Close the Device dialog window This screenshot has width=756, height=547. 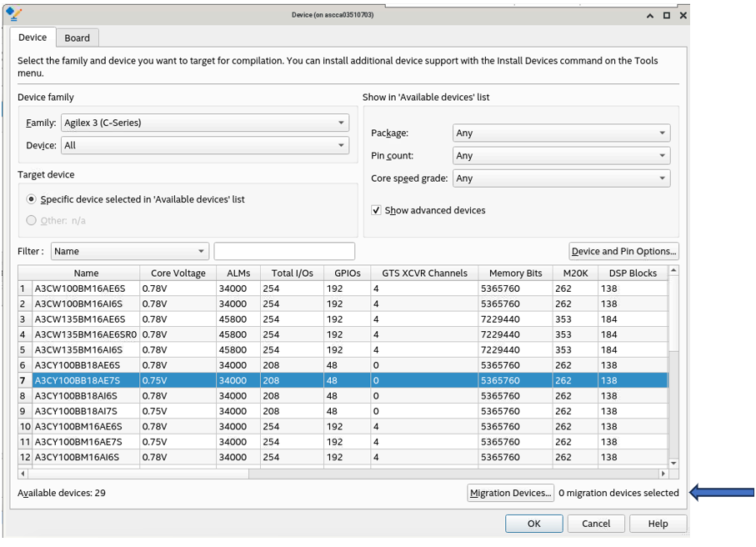pos(683,16)
